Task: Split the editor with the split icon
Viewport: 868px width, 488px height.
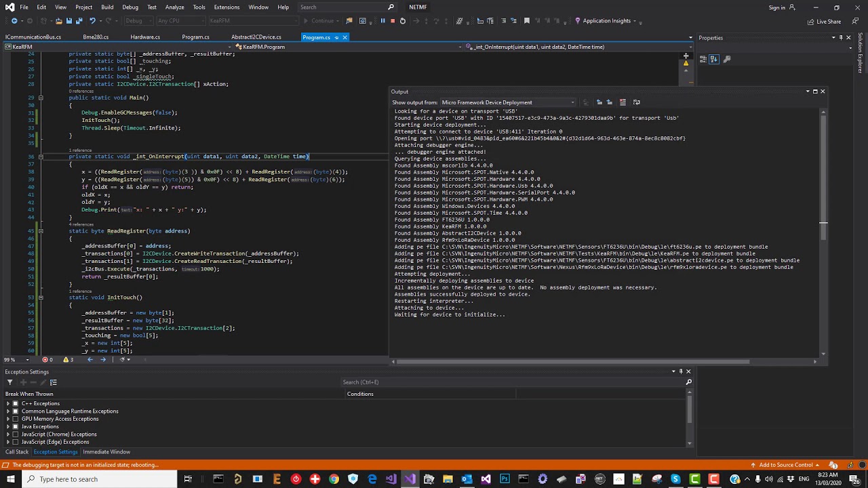Action: click(686, 56)
